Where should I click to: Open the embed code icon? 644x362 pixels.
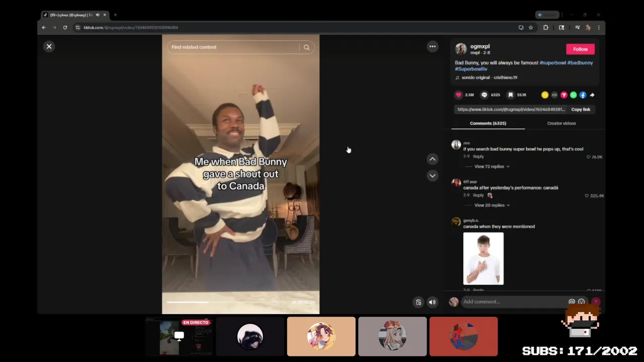click(554, 95)
